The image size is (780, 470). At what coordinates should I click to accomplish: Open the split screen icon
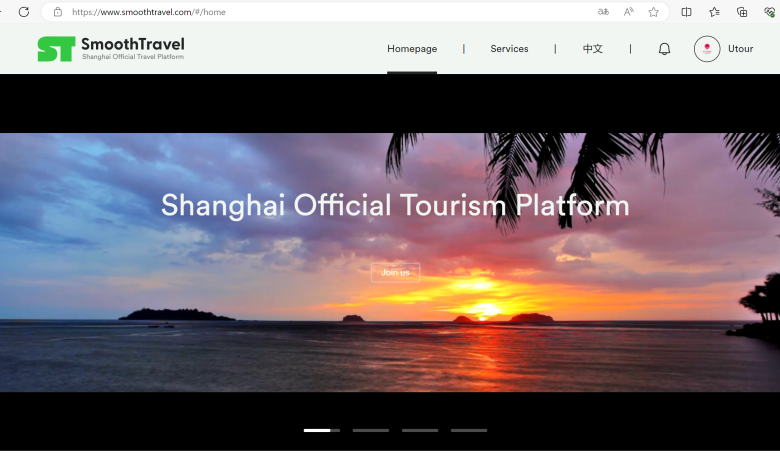[686, 12]
